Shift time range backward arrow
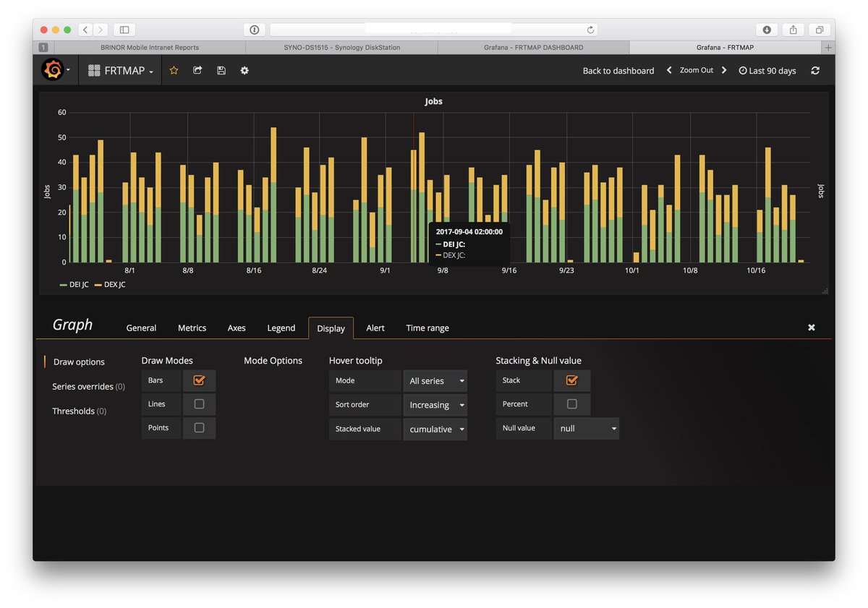Image resolution: width=868 pixels, height=608 pixels. (x=669, y=70)
